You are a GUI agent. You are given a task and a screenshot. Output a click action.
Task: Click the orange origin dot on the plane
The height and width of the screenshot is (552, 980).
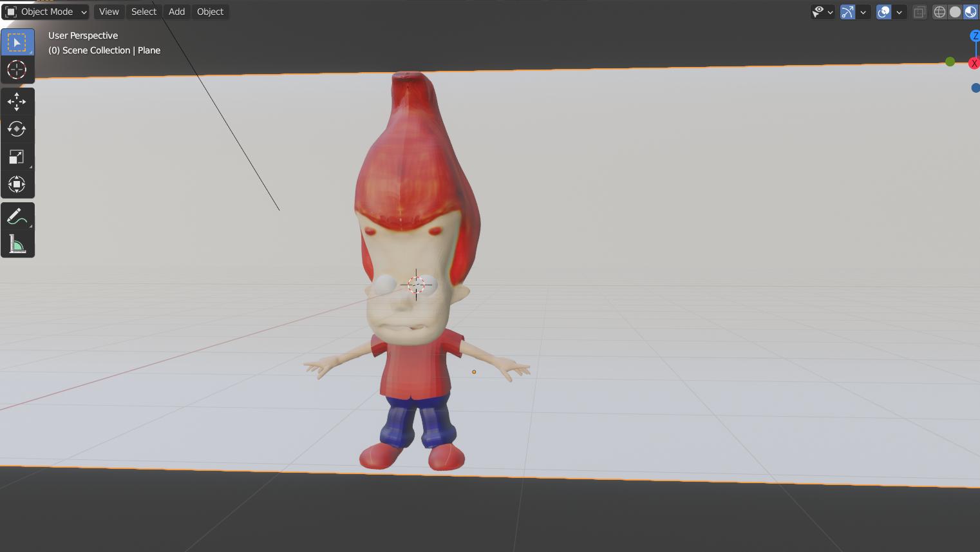coord(474,372)
